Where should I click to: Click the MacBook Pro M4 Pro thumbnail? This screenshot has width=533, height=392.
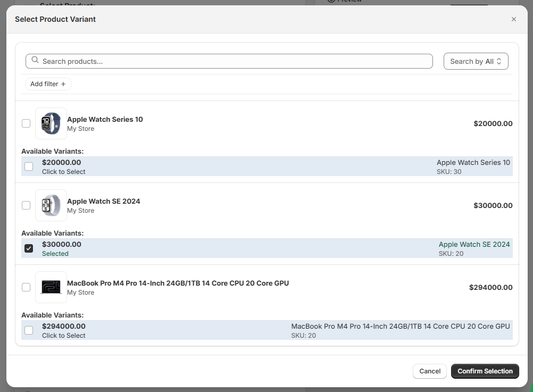[x=51, y=287]
